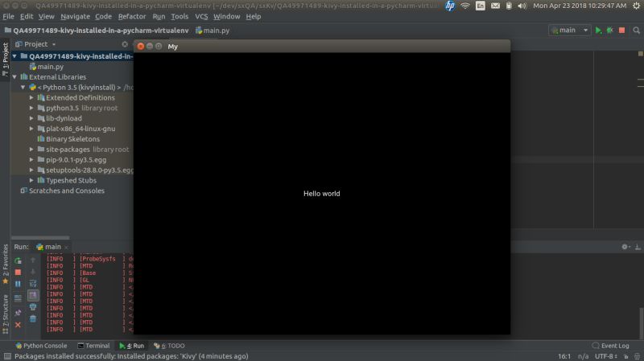The height and width of the screenshot is (361, 644).
Task: Clear all console output trash icon
Action: click(33, 318)
